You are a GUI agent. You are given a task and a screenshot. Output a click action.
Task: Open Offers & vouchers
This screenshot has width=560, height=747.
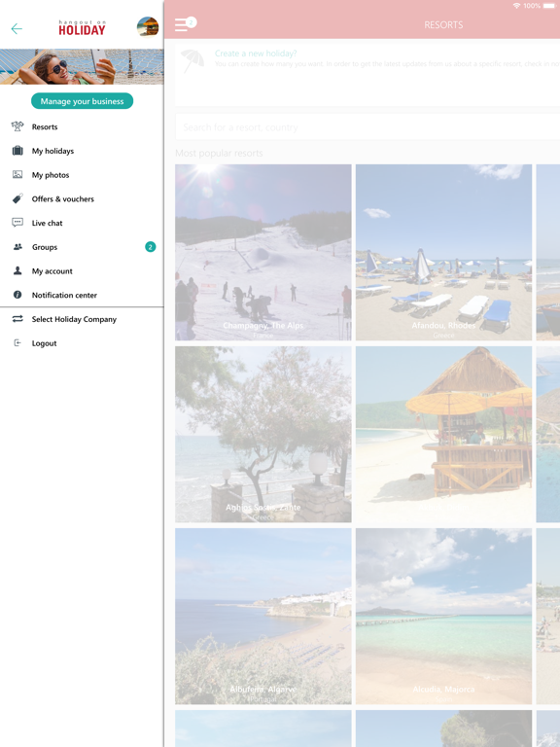click(63, 198)
